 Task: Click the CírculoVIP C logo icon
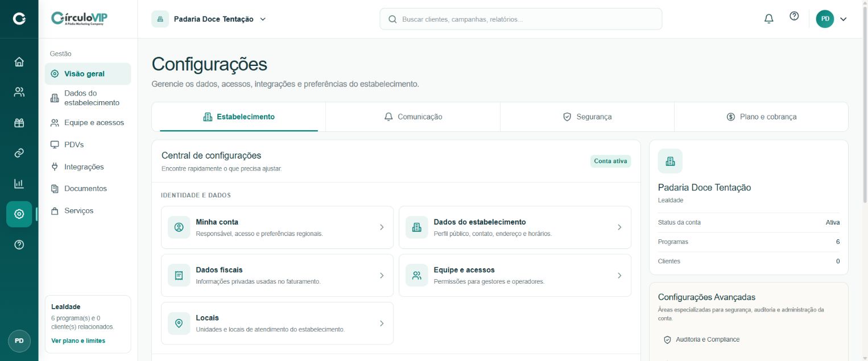pyautogui.click(x=19, y=19)
